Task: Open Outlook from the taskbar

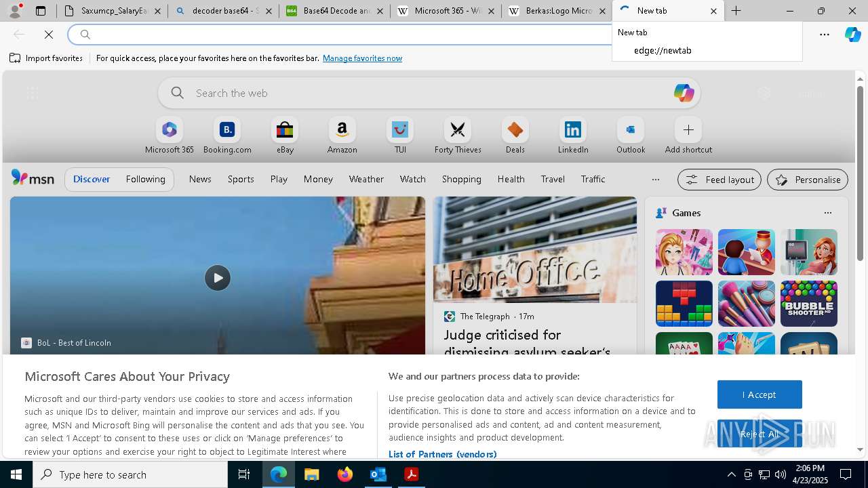Action: 378,474
